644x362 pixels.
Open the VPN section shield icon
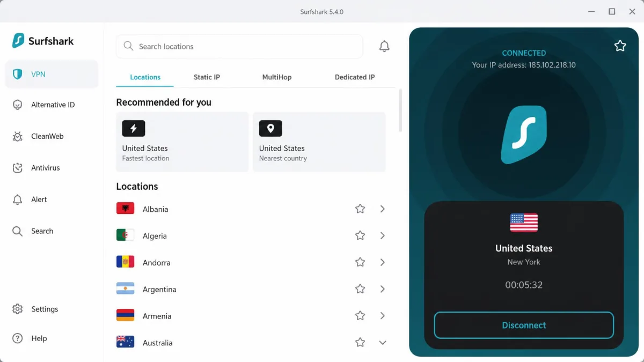coord(18,74)
